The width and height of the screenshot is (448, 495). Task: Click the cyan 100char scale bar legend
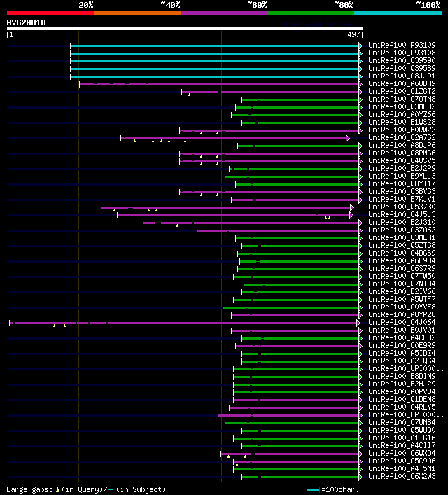point(313,490)
